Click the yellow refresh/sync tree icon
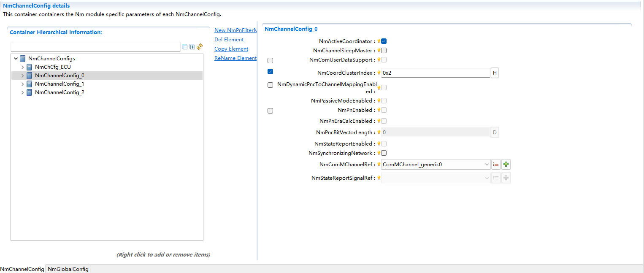The width and height of the screenshot is (644, 273). (x=200, y=47)
